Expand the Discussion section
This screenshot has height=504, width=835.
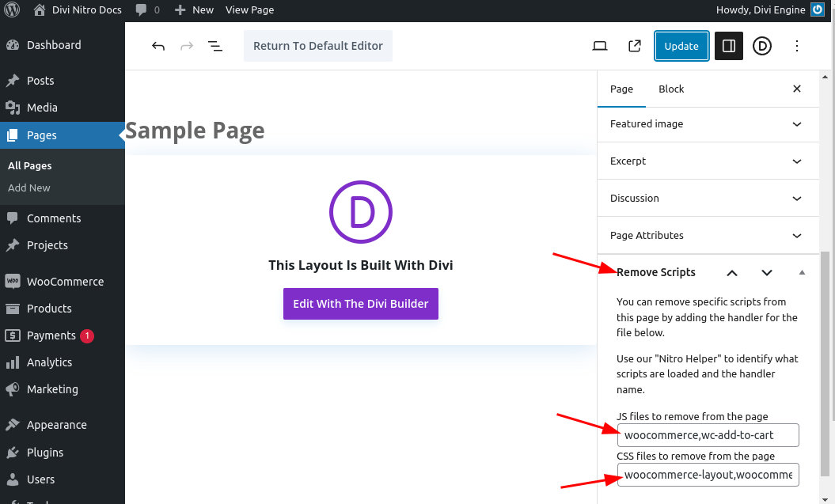[797, 199]
